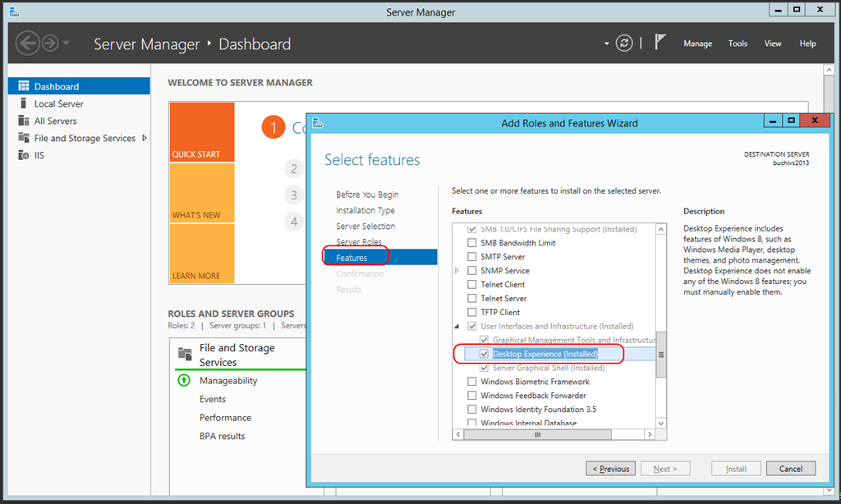Select the Dashboard icon in sidebar
Viewport: 841px width, 504px height.
coord(24,86)
